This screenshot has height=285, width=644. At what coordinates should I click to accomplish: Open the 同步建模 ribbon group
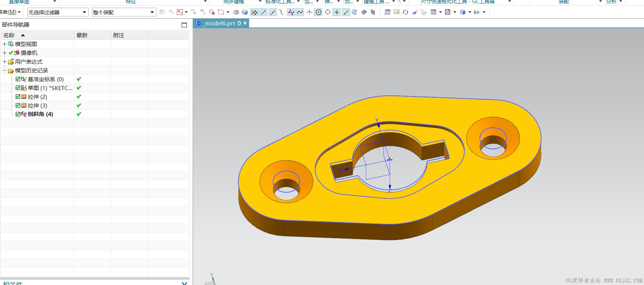234,2
